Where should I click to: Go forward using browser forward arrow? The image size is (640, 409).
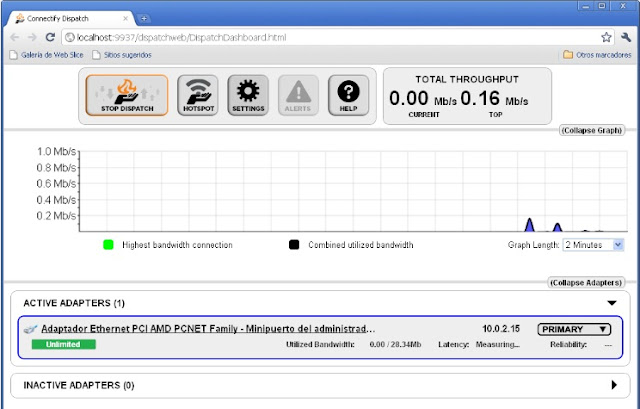[32, 38]
